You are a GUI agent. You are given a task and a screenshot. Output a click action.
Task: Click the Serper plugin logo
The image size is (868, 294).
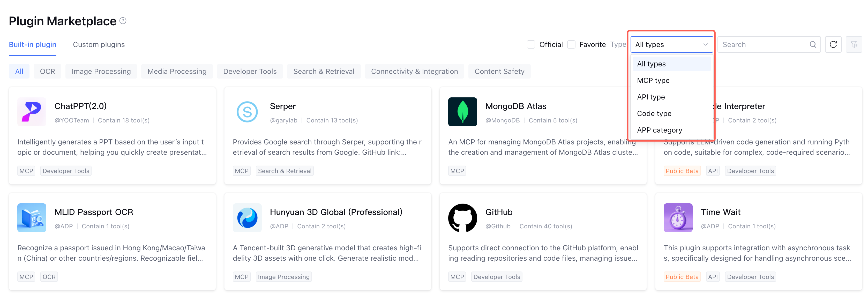point(247,112)
